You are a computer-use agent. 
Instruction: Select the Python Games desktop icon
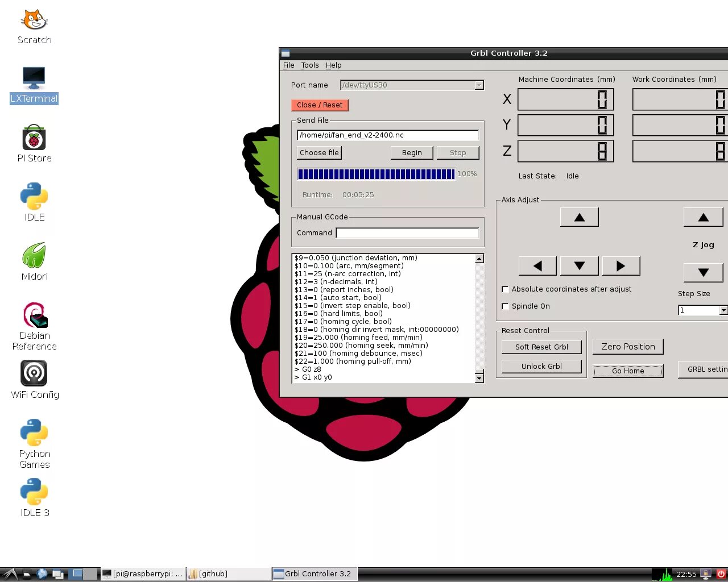[34, 444]
